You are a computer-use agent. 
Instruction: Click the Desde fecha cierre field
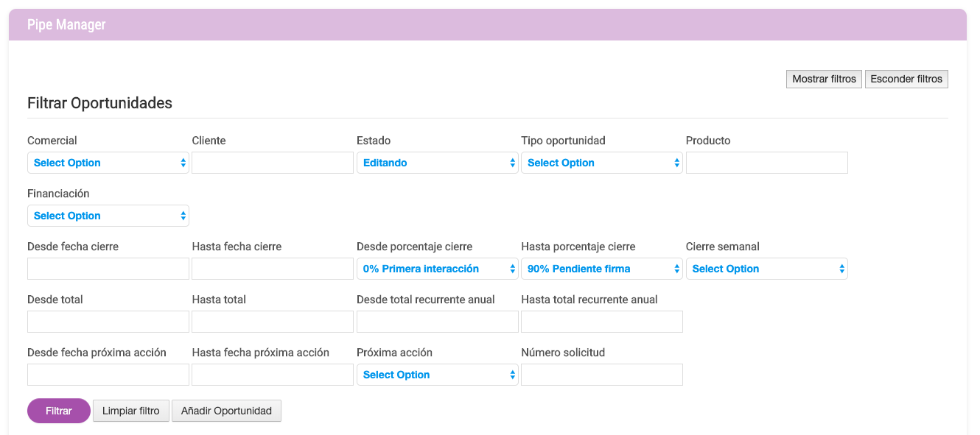point(108,269)
